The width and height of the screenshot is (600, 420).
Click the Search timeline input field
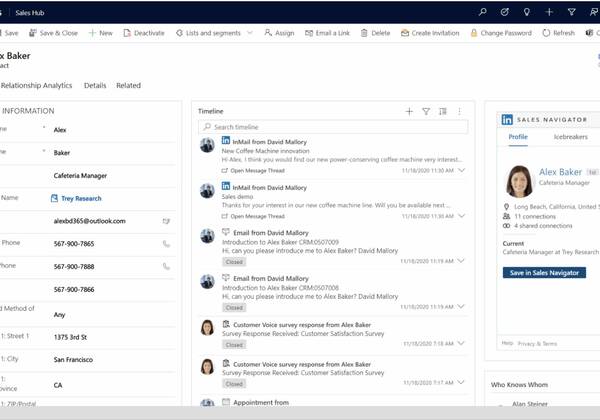(x=332, y=127)
